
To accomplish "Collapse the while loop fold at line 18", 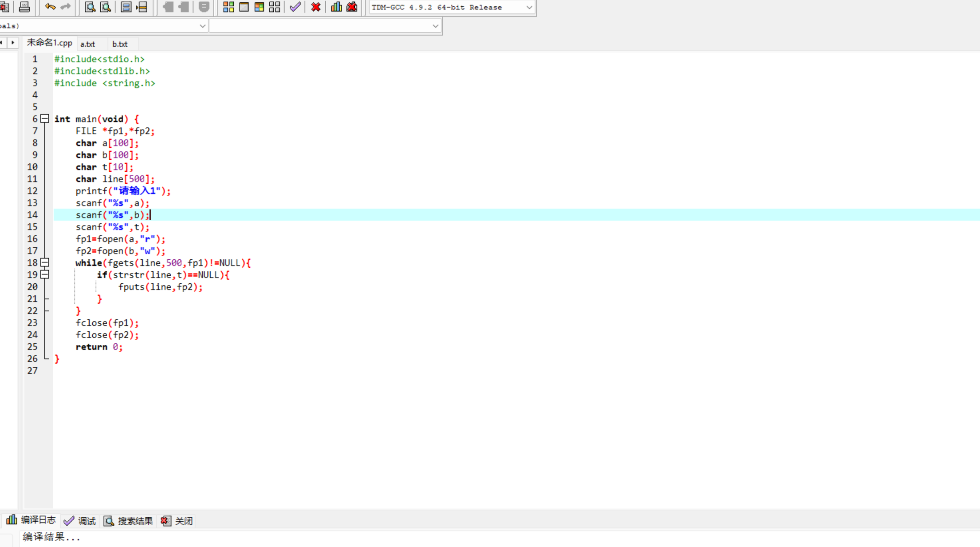I will [45, 262].
